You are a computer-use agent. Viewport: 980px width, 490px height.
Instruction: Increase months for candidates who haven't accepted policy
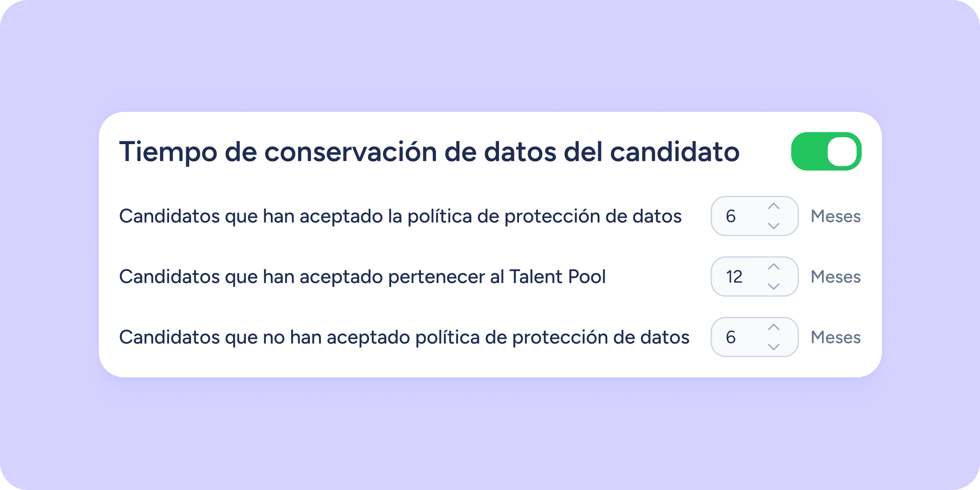pyautogui.click(x=773, y=327)
